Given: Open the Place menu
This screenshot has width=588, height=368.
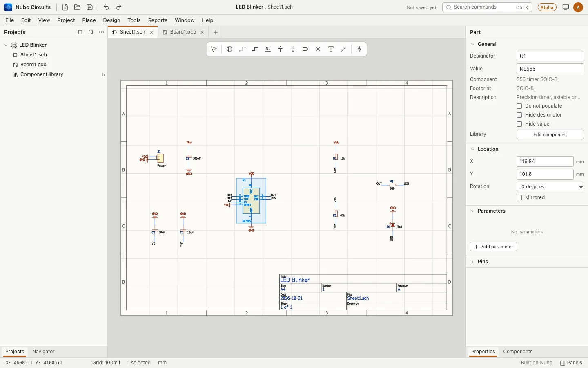Looking at the screenshot, I should (89, 20).
